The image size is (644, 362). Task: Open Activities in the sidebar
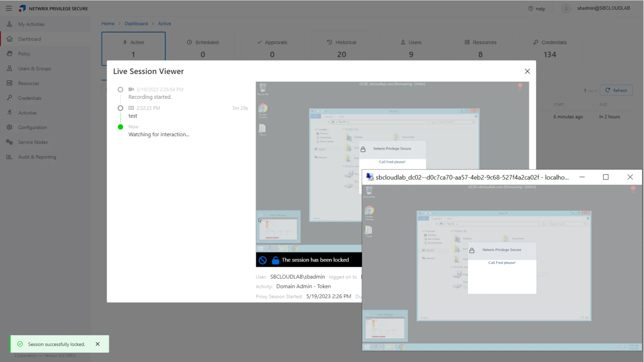[x=27, y=113]
